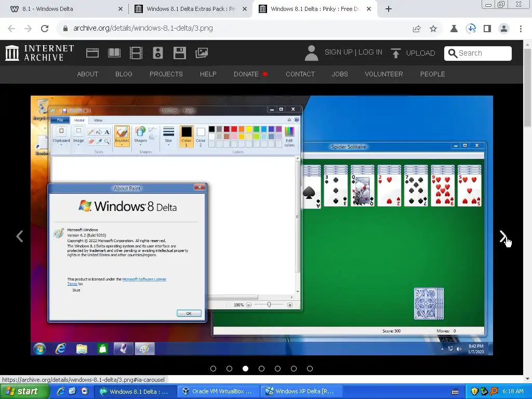Open a new browser tab
532x399 pixels.
(x=389, y=9)
